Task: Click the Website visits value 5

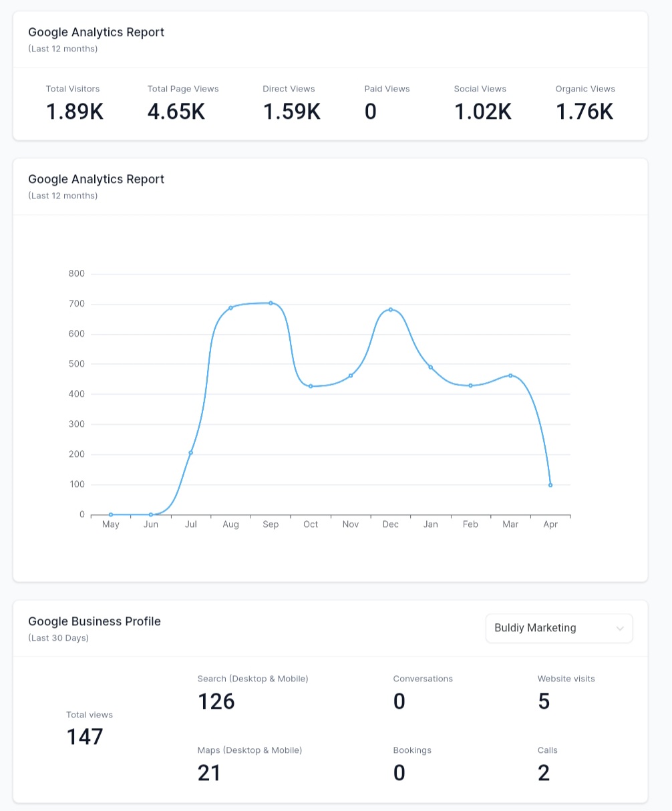Action: point(543,701)
